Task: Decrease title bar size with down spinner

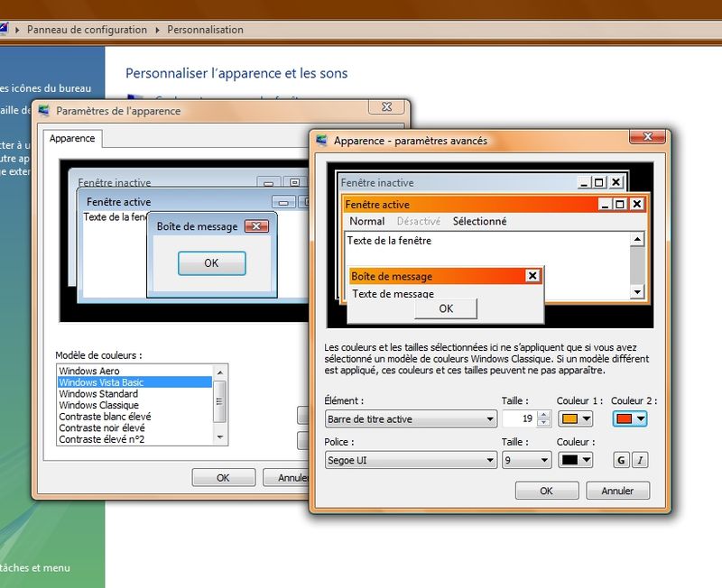Action: point(544,422)
